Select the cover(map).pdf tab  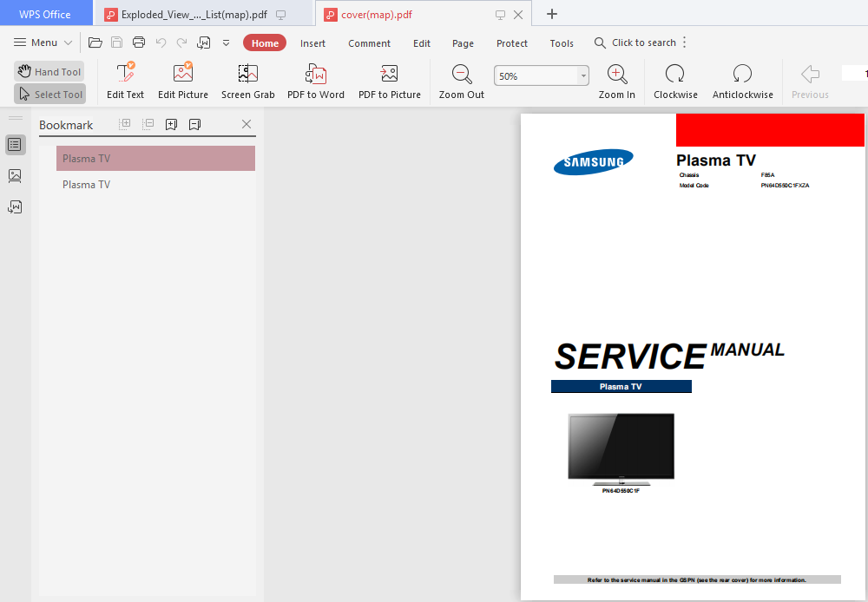[377, 15]
